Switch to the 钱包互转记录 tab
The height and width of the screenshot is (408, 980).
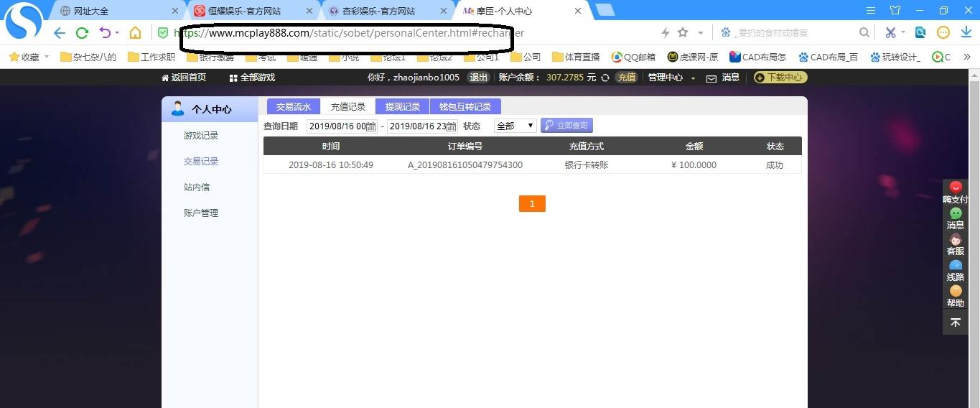[x=465, y=106]
